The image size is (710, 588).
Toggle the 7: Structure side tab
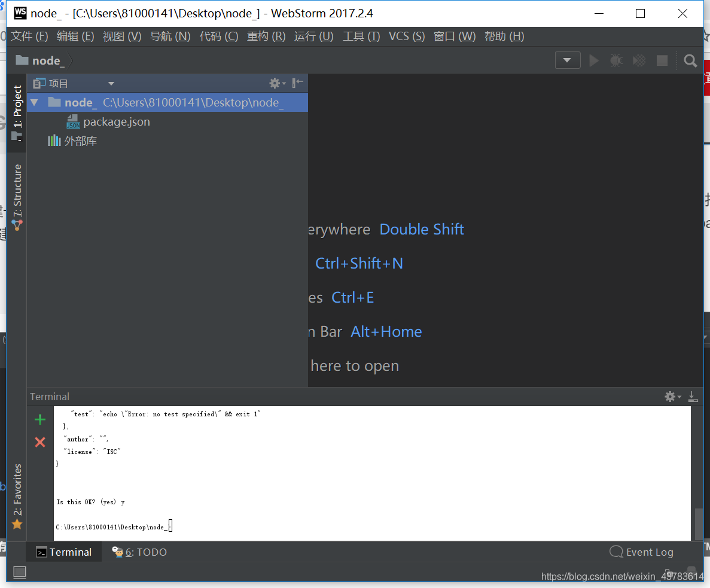point(17,197)
